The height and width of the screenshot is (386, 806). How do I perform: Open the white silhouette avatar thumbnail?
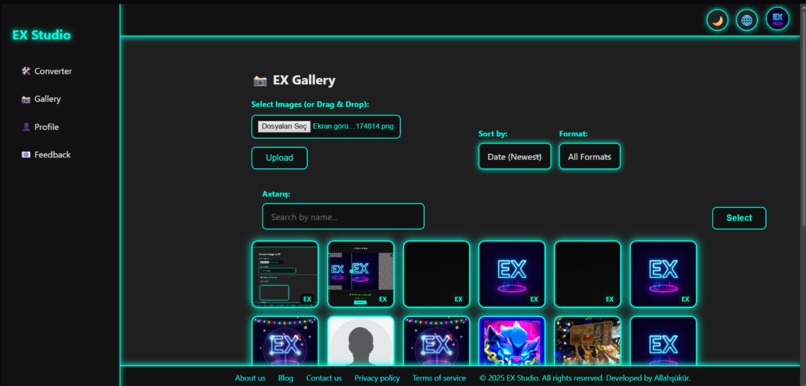tap(361, 341)
